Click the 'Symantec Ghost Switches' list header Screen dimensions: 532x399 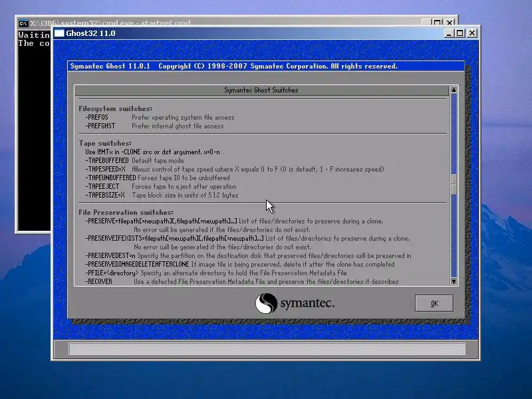point(261,90)
